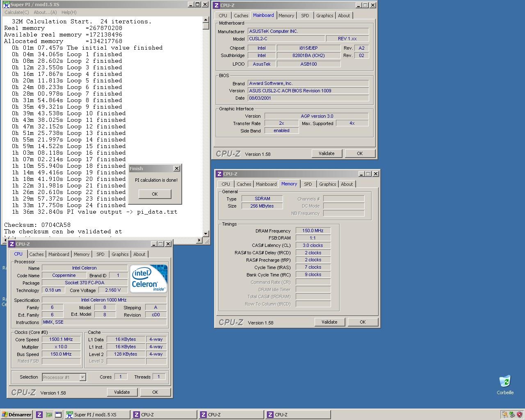Click Validate in the Mainboard CPU-Z window
The image size is (525, 420).
pos(326,153)
